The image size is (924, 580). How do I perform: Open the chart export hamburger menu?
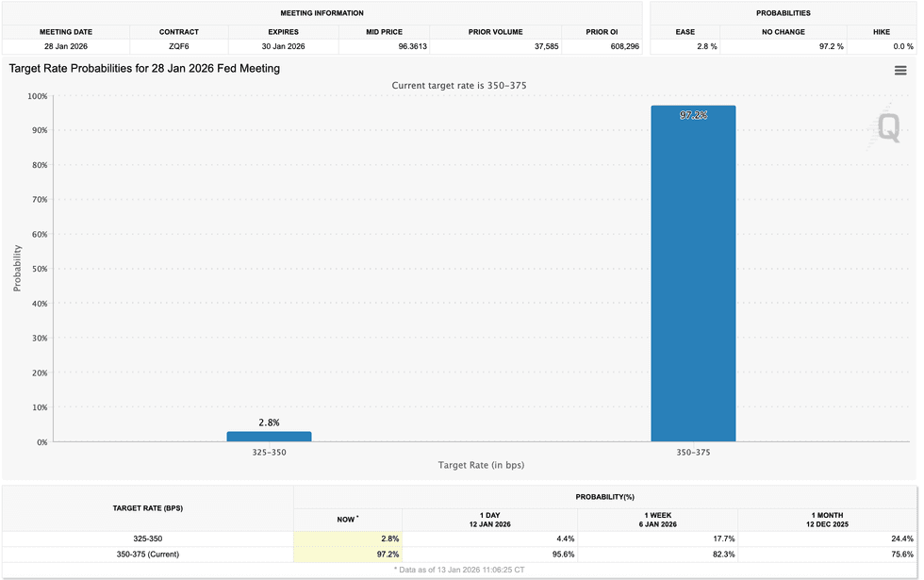click(x=902, y=69)
